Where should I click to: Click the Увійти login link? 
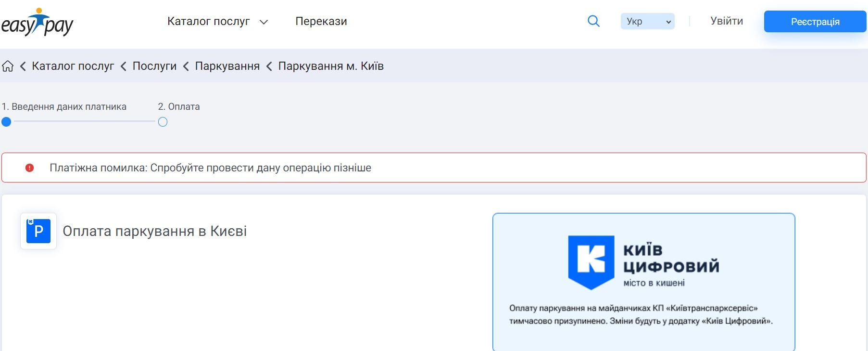click(x=727, y=21)
